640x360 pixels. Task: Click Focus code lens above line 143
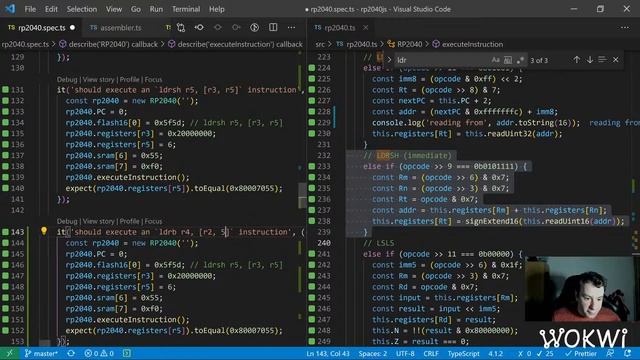tap(153, 221)
